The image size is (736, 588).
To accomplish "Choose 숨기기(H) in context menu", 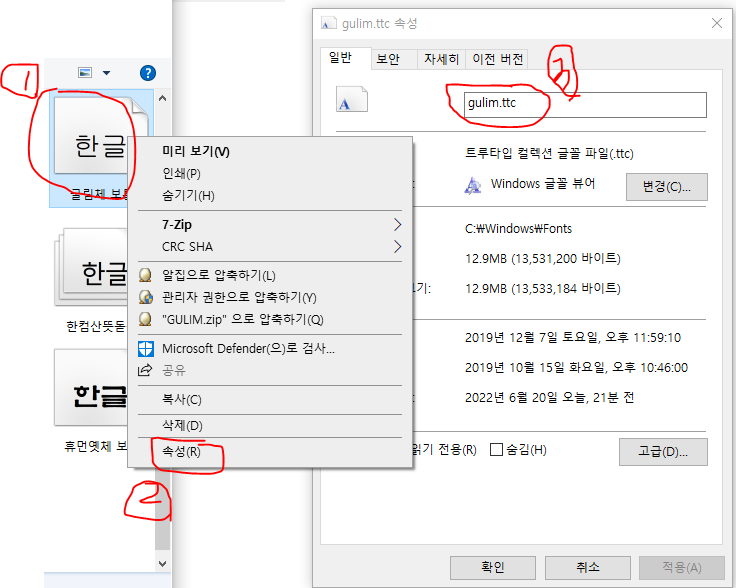I will coord(270,196).
